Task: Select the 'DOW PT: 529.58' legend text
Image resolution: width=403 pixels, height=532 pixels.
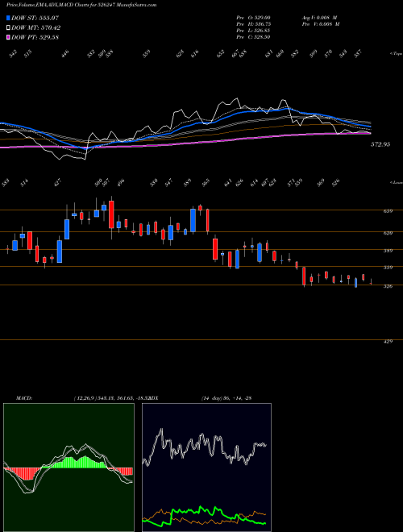Action: (x=35, y=37)
